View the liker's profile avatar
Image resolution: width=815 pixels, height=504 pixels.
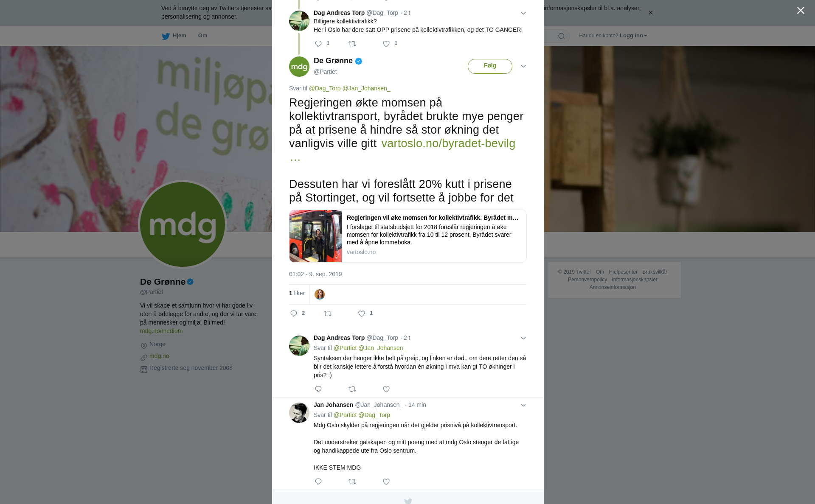tap(320, 294)
